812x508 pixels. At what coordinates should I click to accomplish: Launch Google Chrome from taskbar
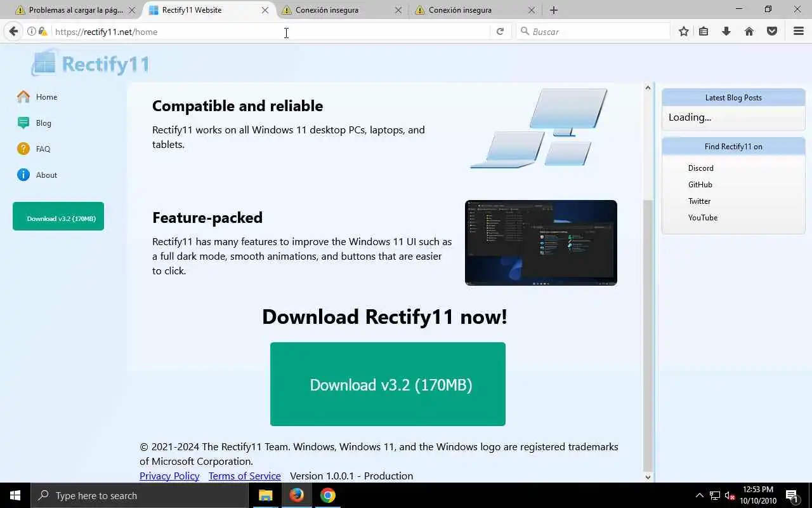pyautogui.click(x=328, y=495)
